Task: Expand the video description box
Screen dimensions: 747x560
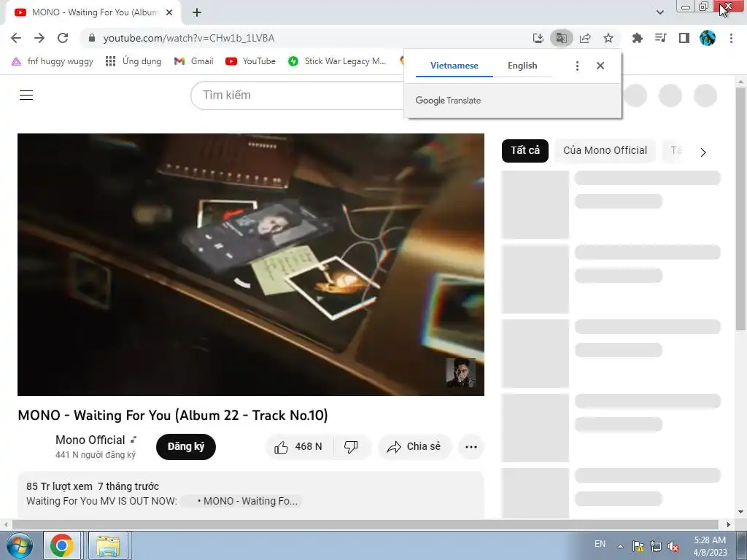Action: coord(251,495)
